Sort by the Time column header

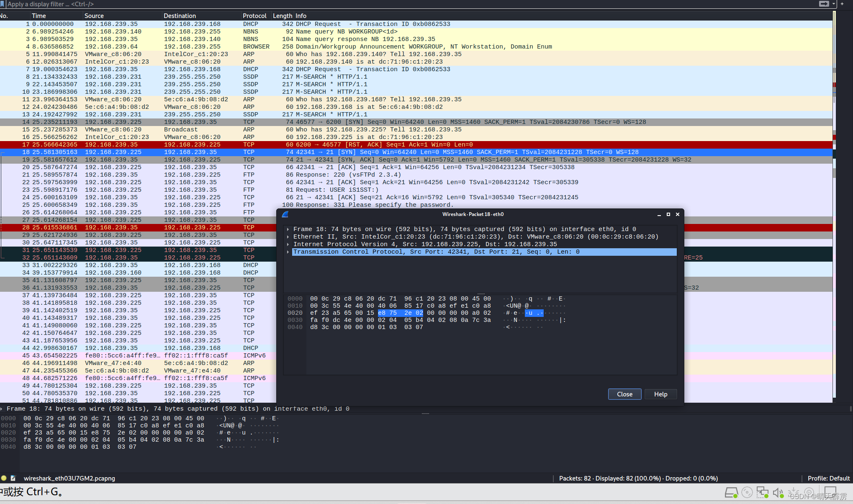[x=57, y=16]
